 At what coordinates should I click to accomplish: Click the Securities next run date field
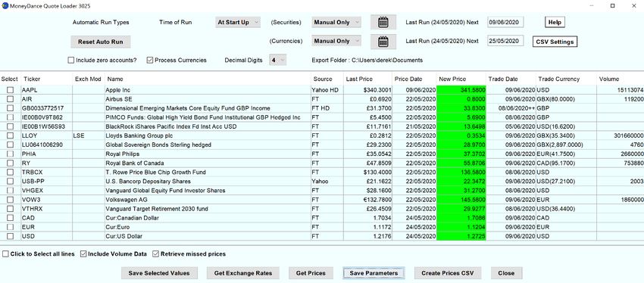pos(505,22)
